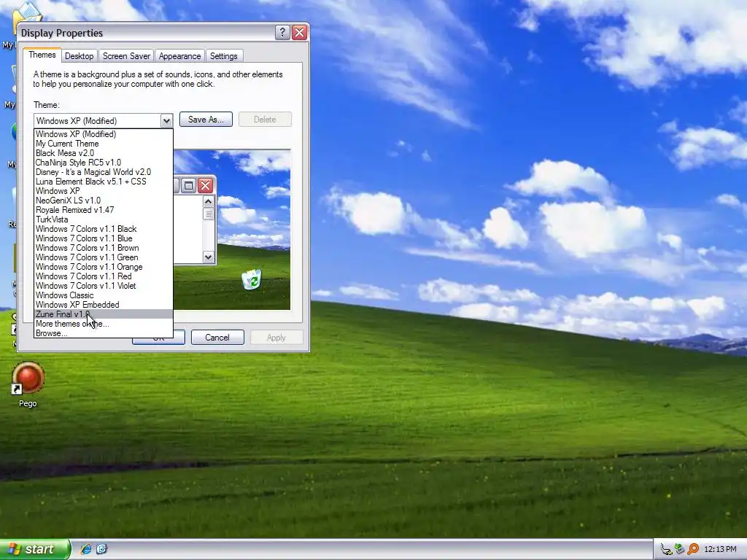Open the Pego desktop shortcut

click(x=28, y=385)
